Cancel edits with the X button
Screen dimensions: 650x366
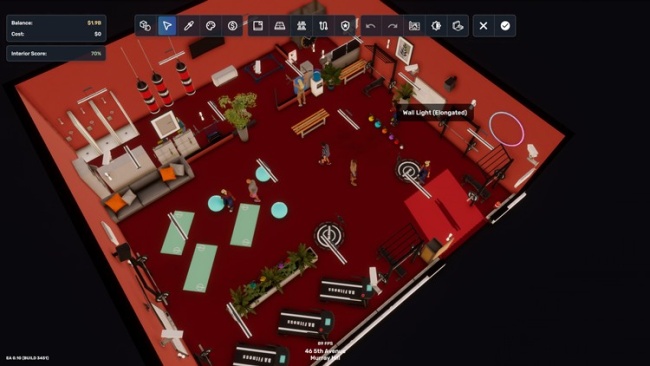click(x=483, y=26)
